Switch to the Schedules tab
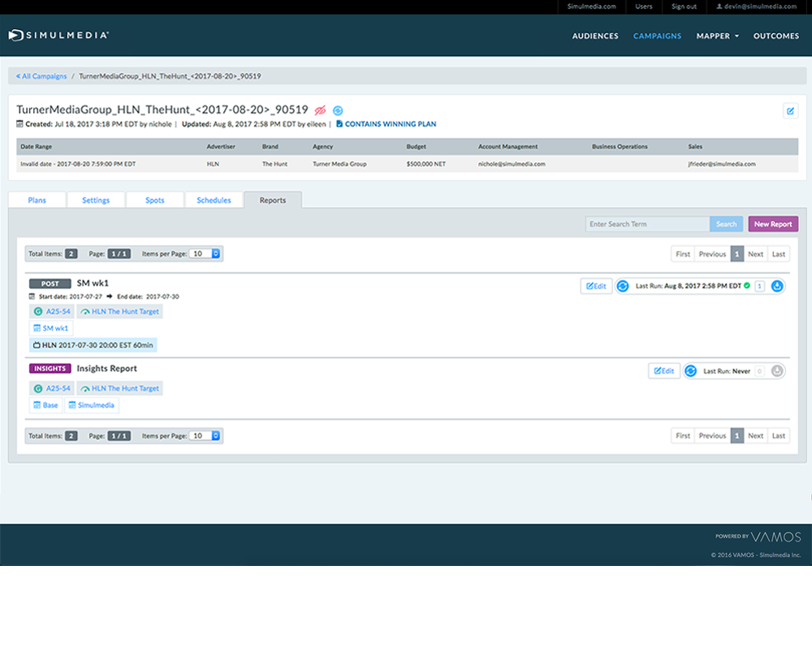Viewport: 812px width, 656px height. 214,200
